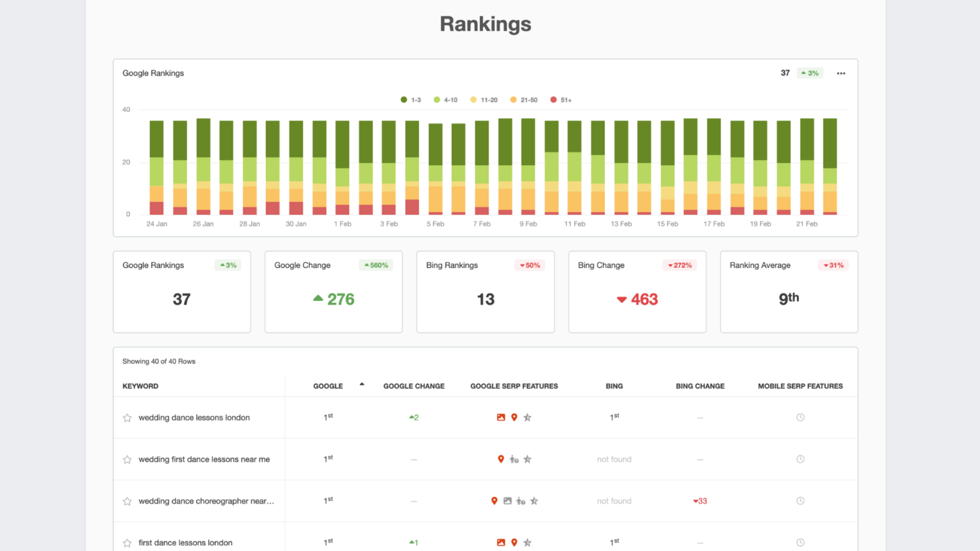Viewport: 980px width, 551px height.
Task: Sort table by KEYWORD column header
Action: coord(140,386)
